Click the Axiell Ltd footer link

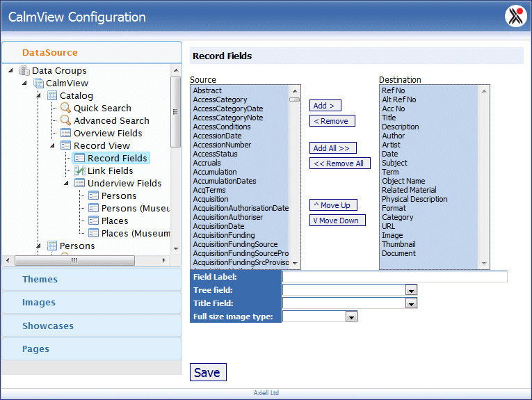266,393
